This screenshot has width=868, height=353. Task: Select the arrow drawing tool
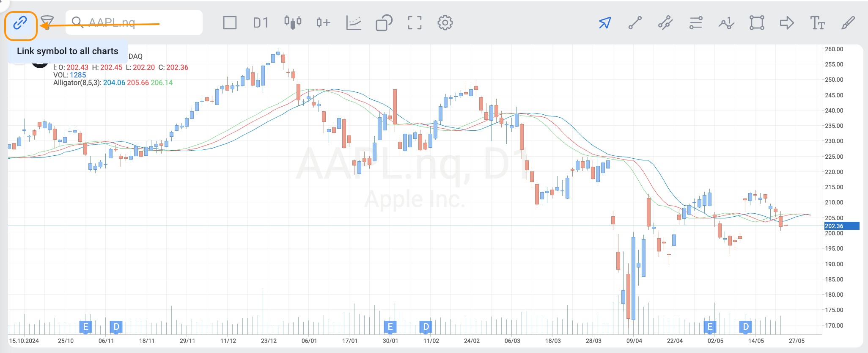pyautogui.click(x=787, y=22)
